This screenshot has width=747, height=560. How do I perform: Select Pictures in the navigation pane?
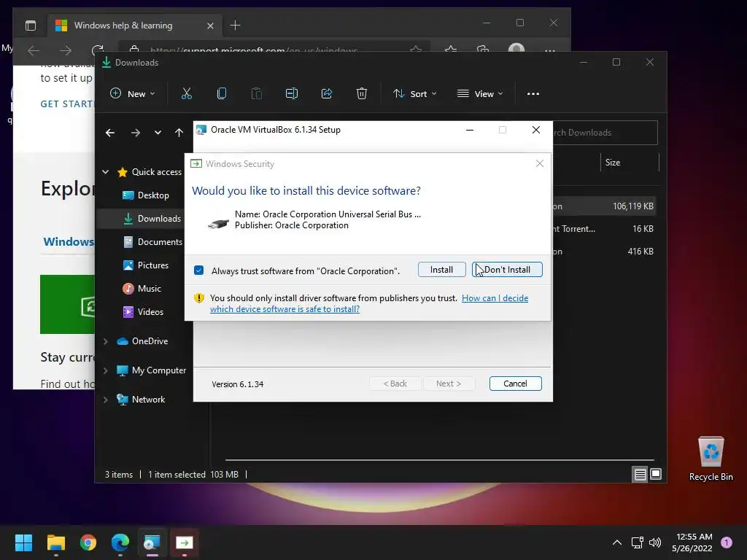click(x=145, y=265)
